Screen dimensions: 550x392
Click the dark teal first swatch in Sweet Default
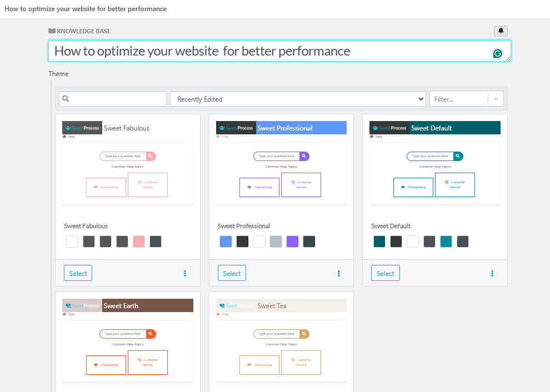pyautogui.click(x=379, y=242)
